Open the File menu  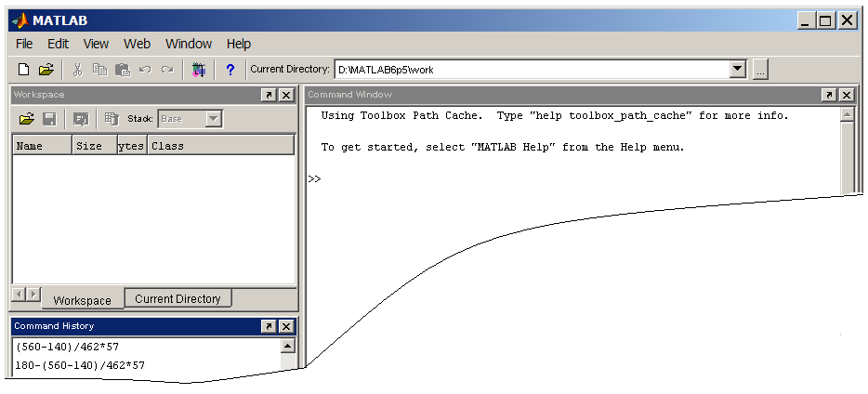[x=24, y=44]
